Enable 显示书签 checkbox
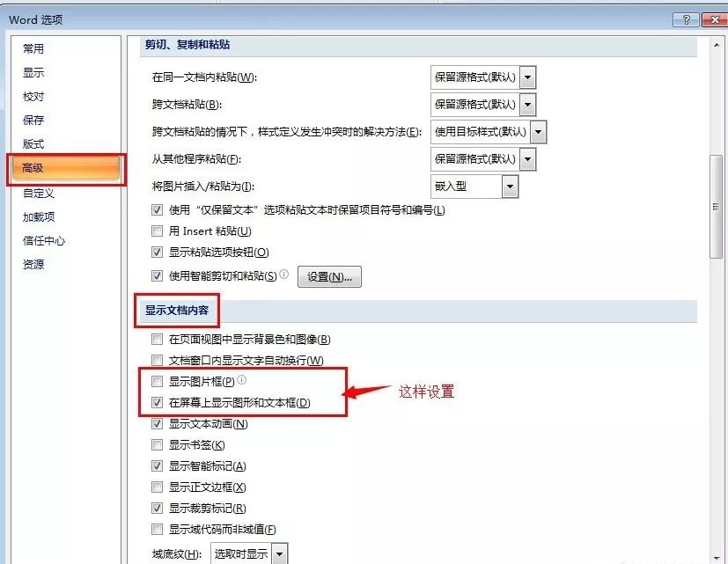The height and width of the screenshot is (564, 728). tap(157, 444)
